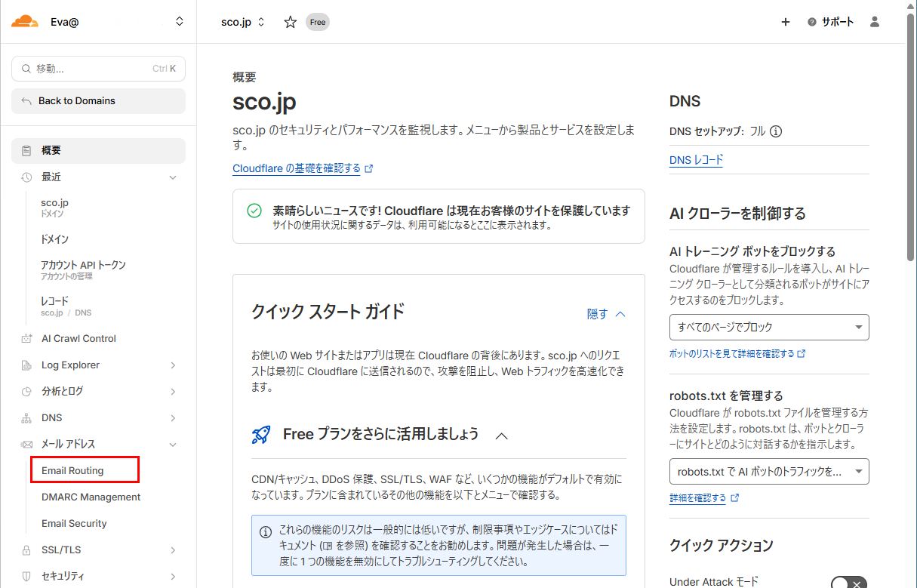The image size is (917, 588).
Task: Select the DNS sidebar icon
Action: tap(26, 417)
